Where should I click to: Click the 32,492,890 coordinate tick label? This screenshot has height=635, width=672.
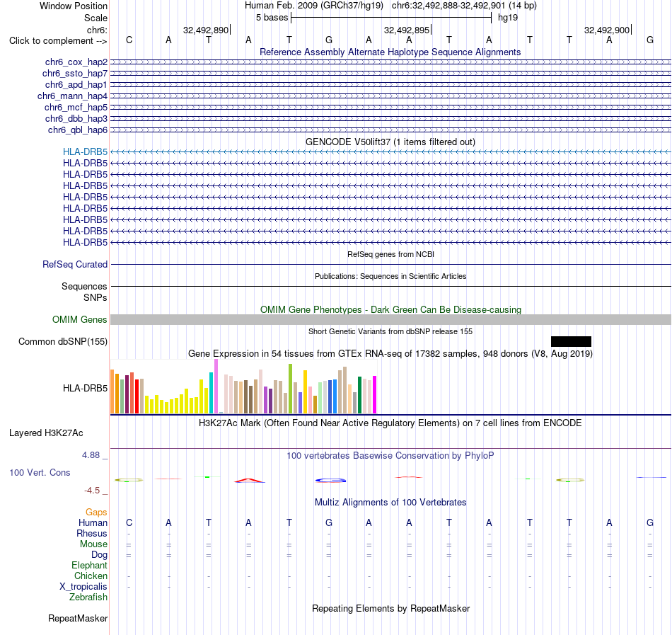(x=206, y=30)
